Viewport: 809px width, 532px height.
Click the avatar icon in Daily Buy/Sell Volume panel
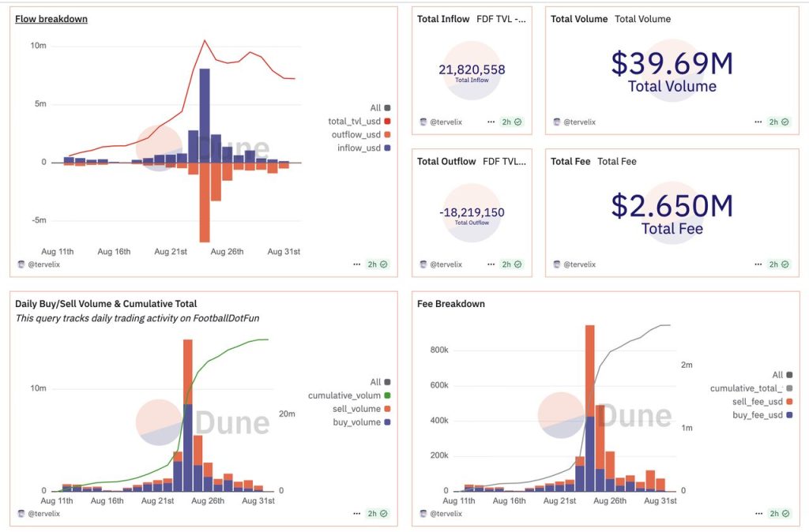pyautogui.click(x=20, y=514)
